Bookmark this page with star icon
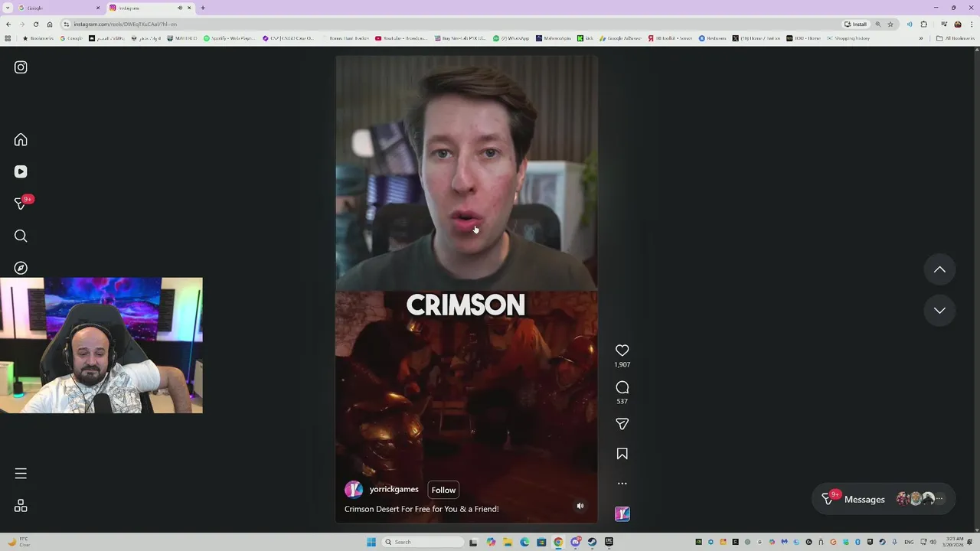 pos(890,24)
